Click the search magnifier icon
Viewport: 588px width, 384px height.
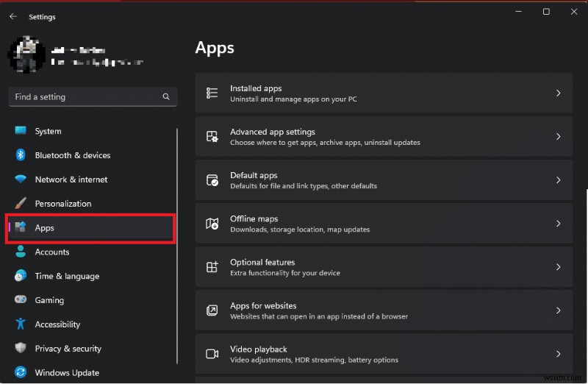[x=166, y=97]
